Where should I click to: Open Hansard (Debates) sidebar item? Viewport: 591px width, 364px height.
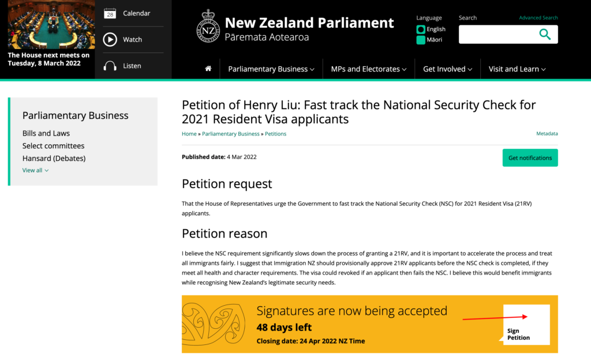pos(54,158)
